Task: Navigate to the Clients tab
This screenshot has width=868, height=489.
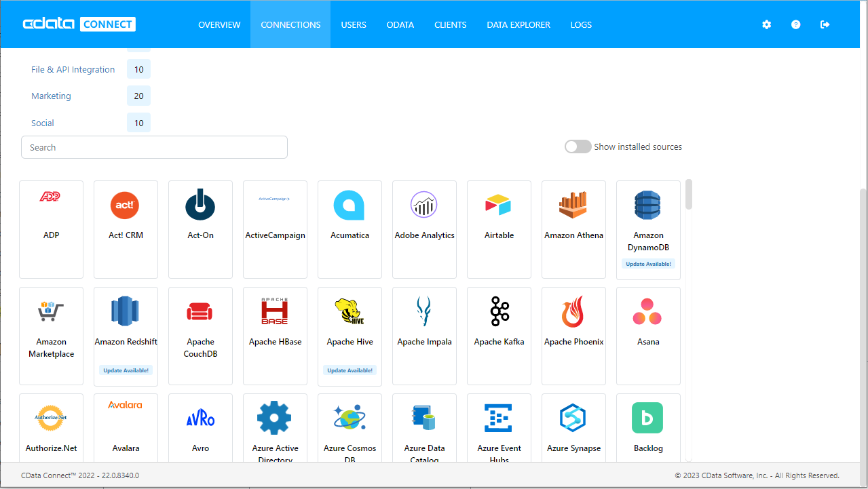Action: pos(451,24)
